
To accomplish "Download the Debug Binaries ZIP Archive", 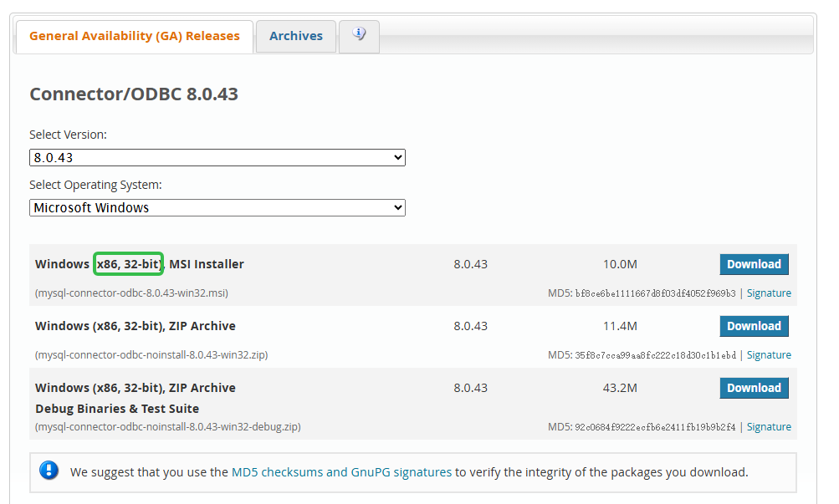I will [753, 388].
